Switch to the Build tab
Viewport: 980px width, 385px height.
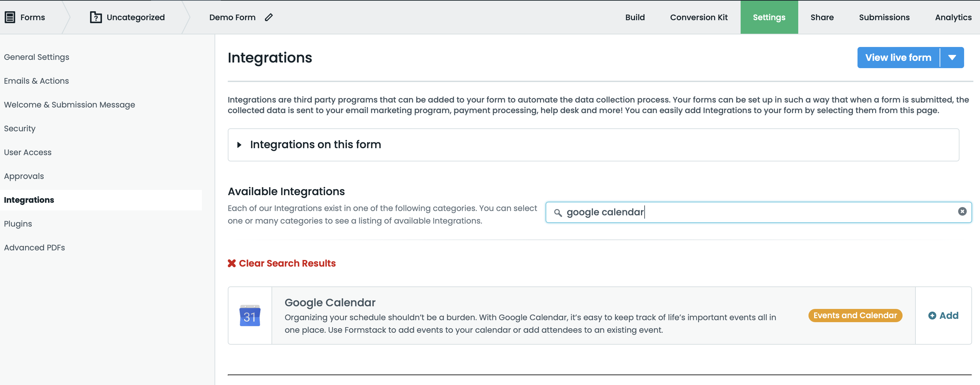635,18
